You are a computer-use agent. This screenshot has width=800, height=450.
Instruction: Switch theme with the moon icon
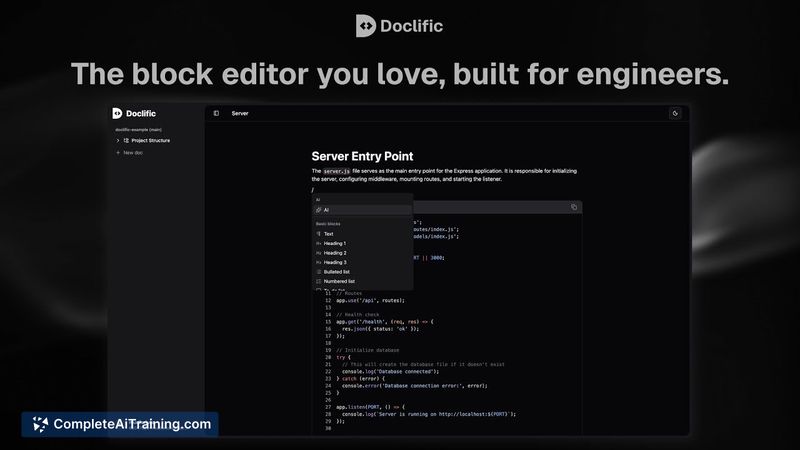[675, 113]
